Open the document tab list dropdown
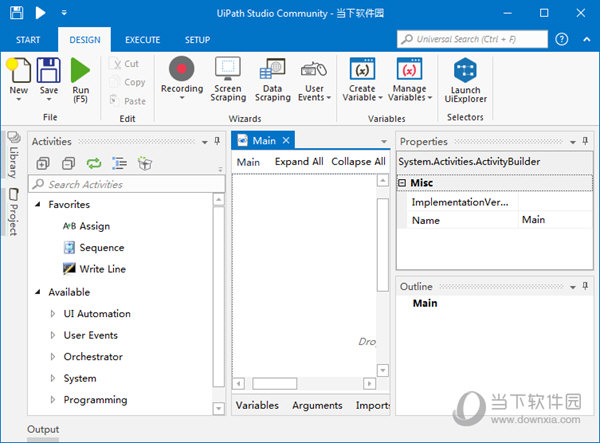Screen dimensions: 600x443 [x=383, y=142]
